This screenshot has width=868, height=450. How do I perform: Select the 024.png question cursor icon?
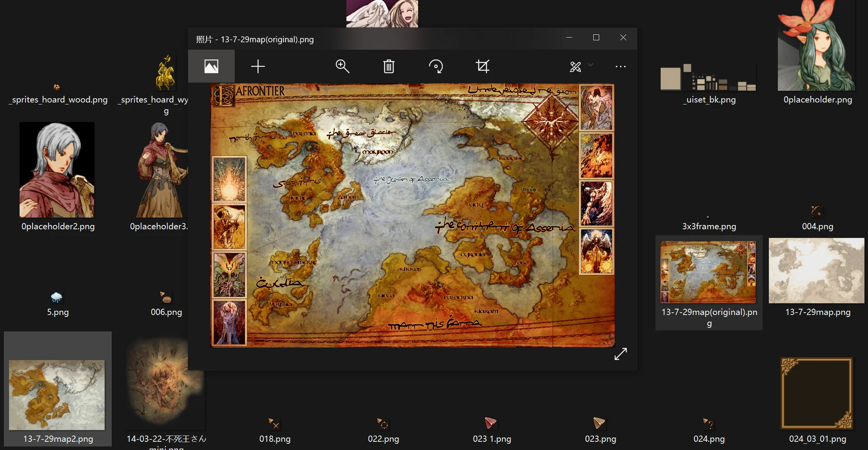708,424
